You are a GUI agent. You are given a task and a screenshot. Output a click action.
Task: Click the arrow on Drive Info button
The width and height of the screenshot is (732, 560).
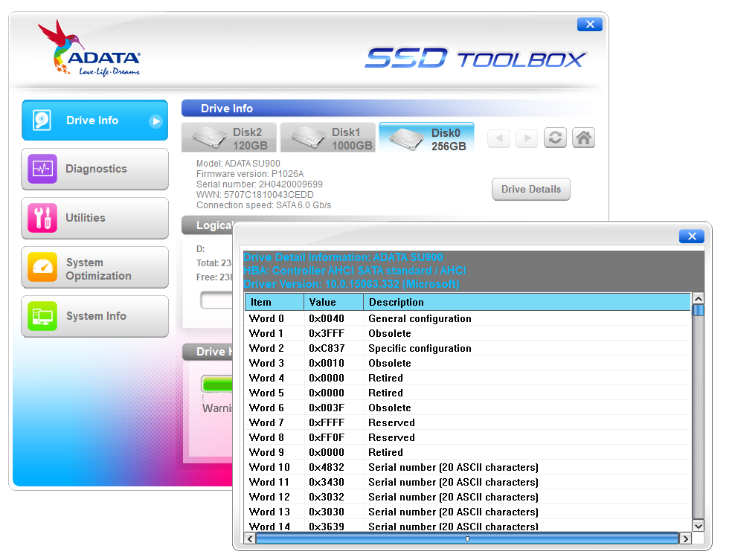coord(155,121)
